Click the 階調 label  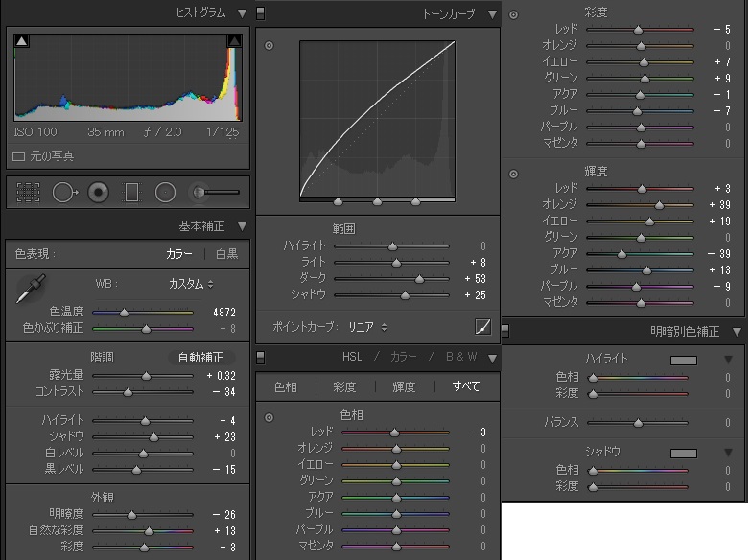pos(102,358)
